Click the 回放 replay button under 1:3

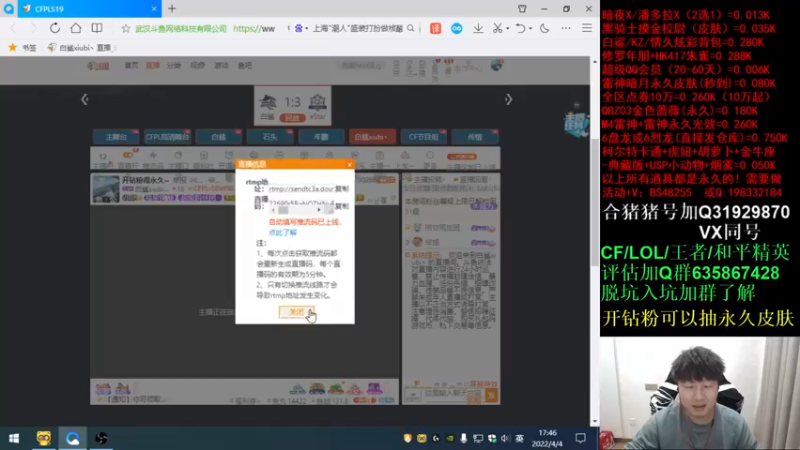click(x=292, y=118)
